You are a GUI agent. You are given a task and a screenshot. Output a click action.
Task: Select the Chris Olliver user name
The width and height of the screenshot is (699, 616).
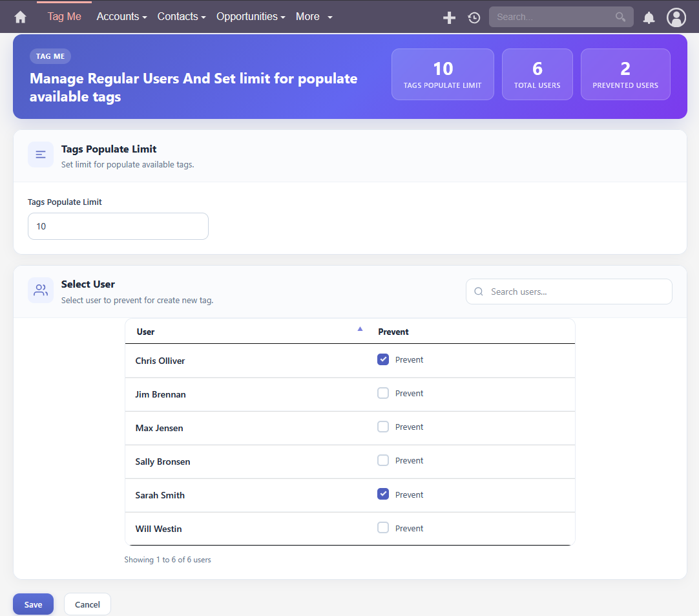click(160, 361)
